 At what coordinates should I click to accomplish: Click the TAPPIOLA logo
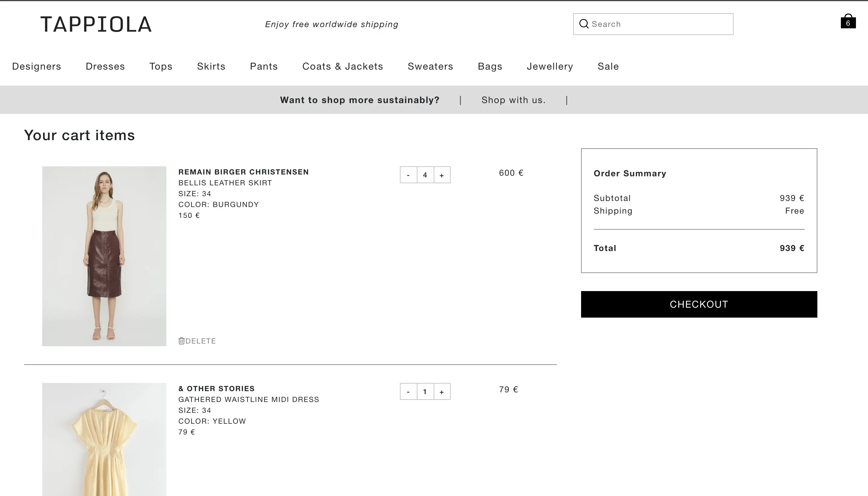pyautogui.click(x=96, y=24)
